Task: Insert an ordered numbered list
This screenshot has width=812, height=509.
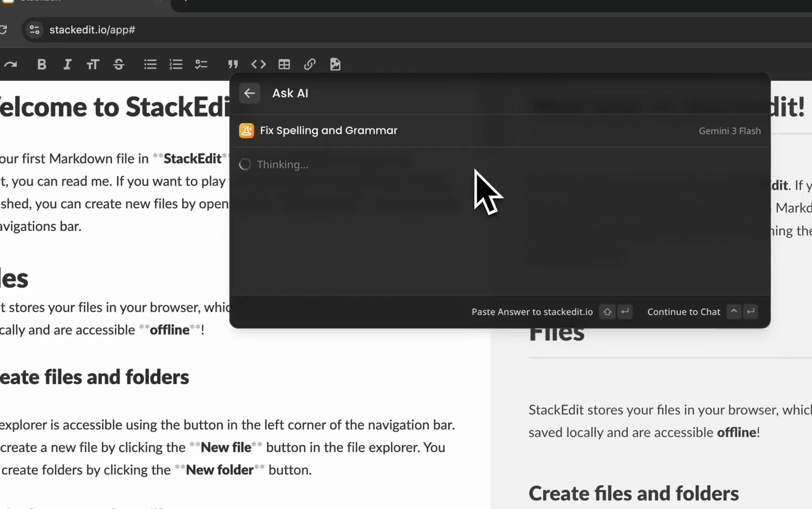Action: [176, 65]
